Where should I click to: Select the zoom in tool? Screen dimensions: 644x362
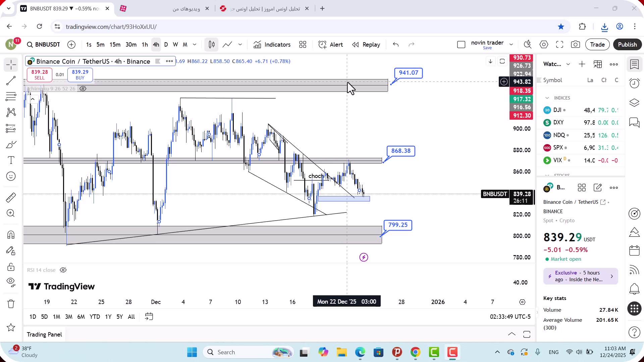[11, 213]
